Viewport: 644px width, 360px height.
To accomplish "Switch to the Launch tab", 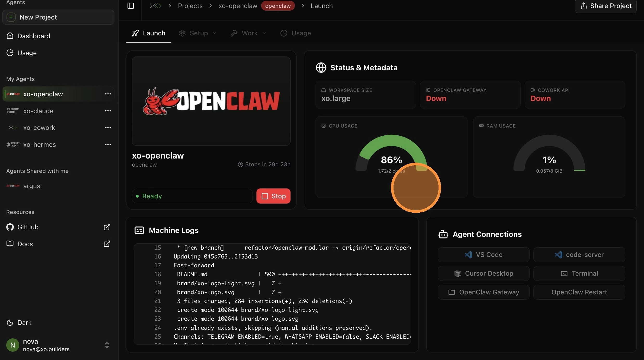I will [x=149, y=33].
